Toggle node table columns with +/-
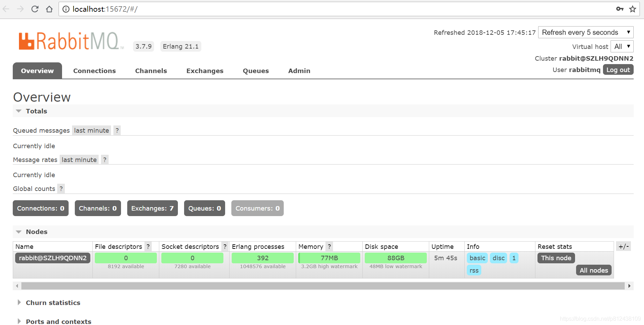The image size is (644, 325). pyautogui.click(x=624, y=246)
